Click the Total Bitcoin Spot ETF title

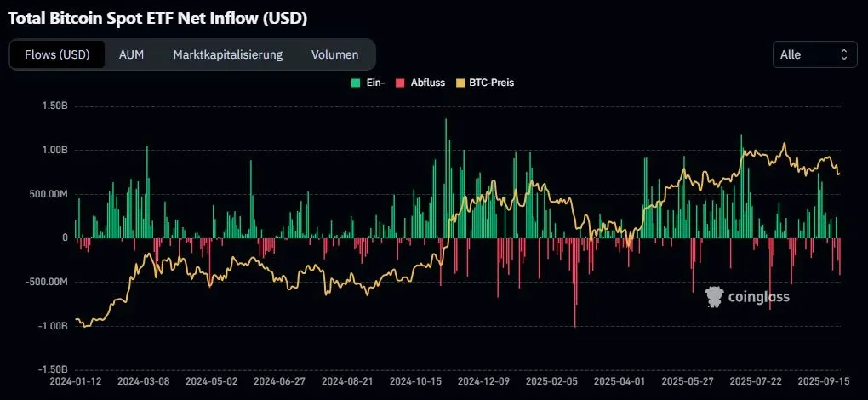click(157, 18)
